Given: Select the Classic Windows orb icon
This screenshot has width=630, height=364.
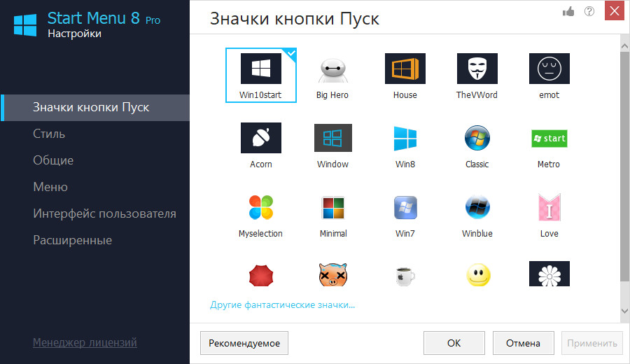Looking at the screenshot, I should [x=477, y=139].
